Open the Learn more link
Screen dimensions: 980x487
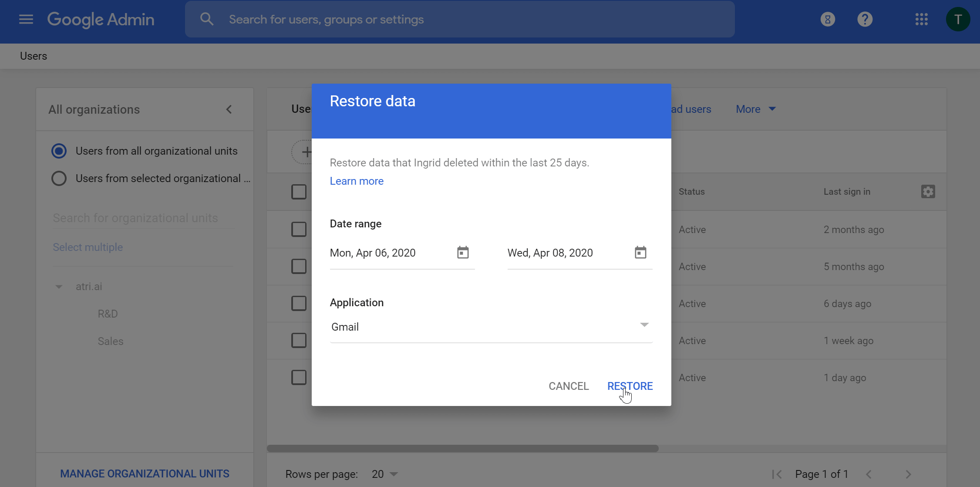click(x=357, y=181)
